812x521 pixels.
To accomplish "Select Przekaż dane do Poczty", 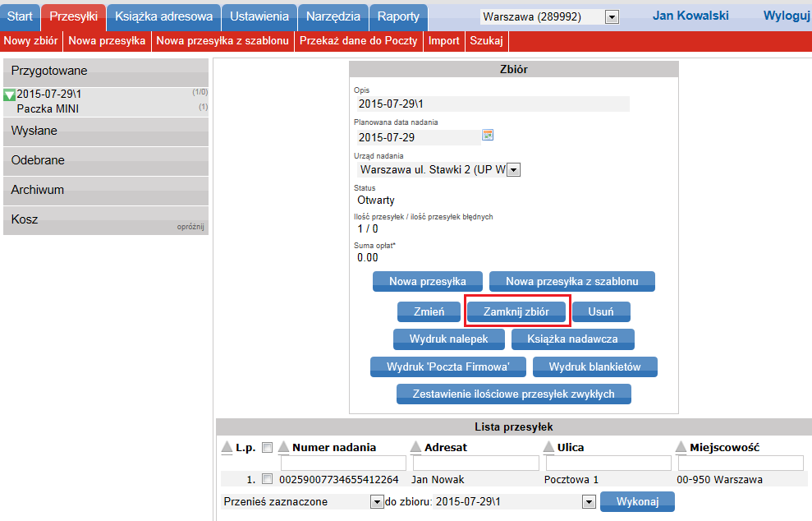I will pyautogui.click(x=358, y=41).
